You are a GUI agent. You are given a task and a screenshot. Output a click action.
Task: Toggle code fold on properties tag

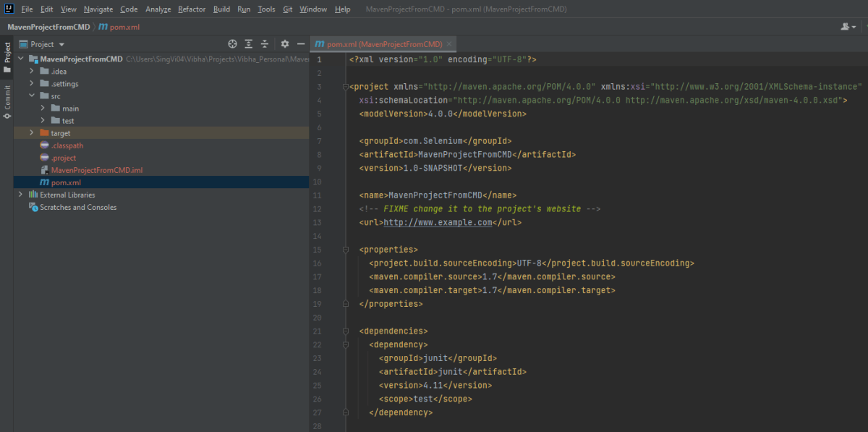(x=346, y=250)
